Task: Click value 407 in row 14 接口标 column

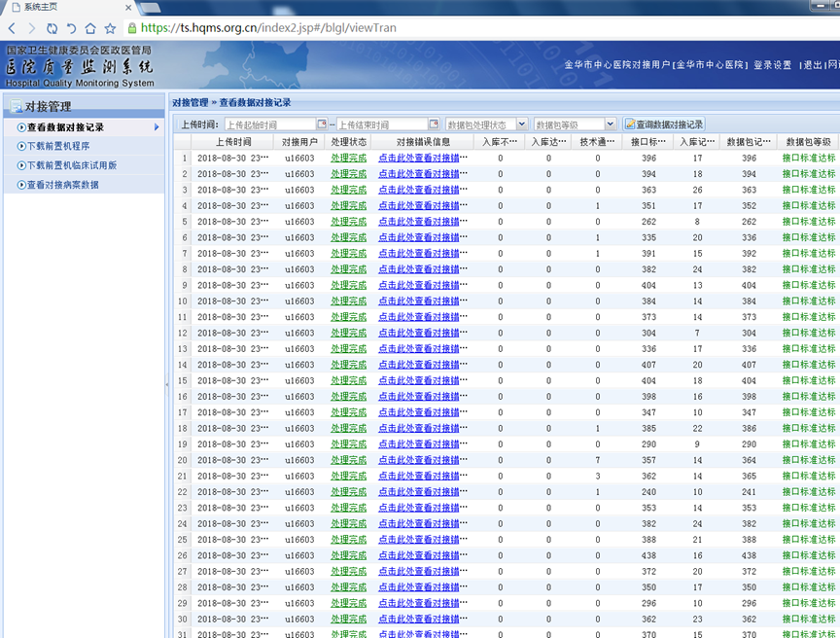Action: click(648, 365)
